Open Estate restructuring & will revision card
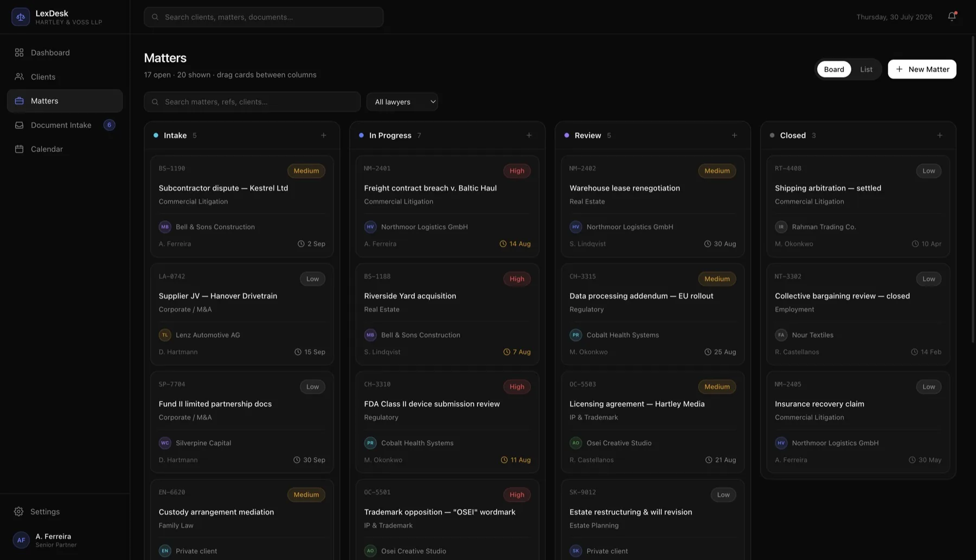 (653, 520)
